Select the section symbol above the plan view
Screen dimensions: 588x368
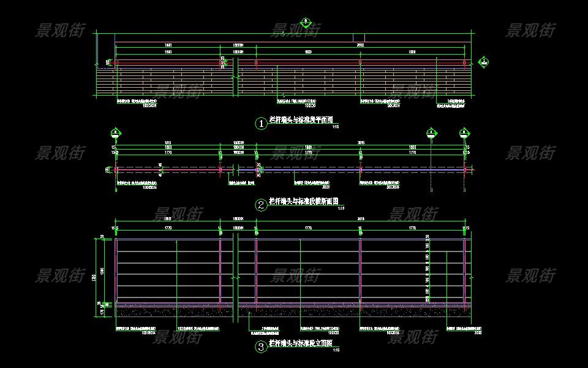pos(306,23)
